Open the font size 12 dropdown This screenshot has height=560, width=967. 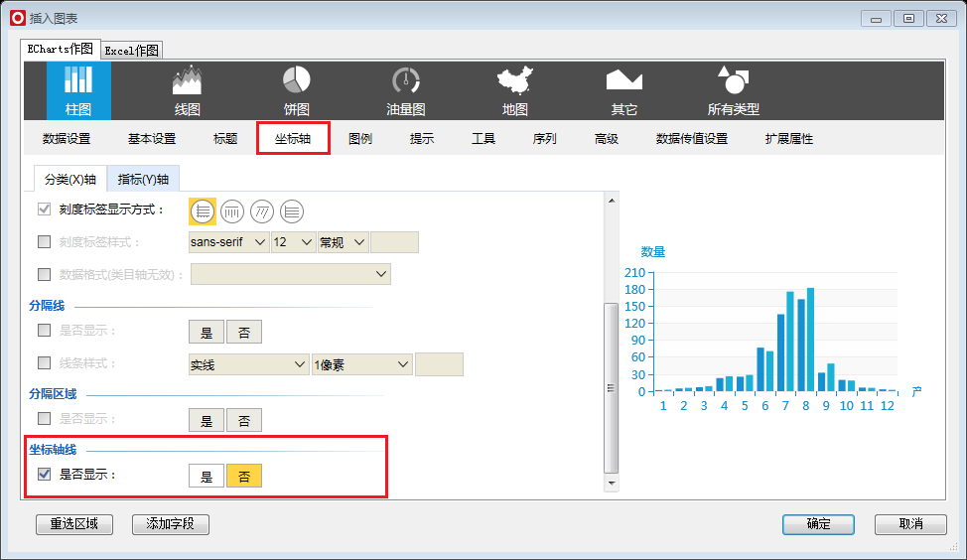(293, 242)
